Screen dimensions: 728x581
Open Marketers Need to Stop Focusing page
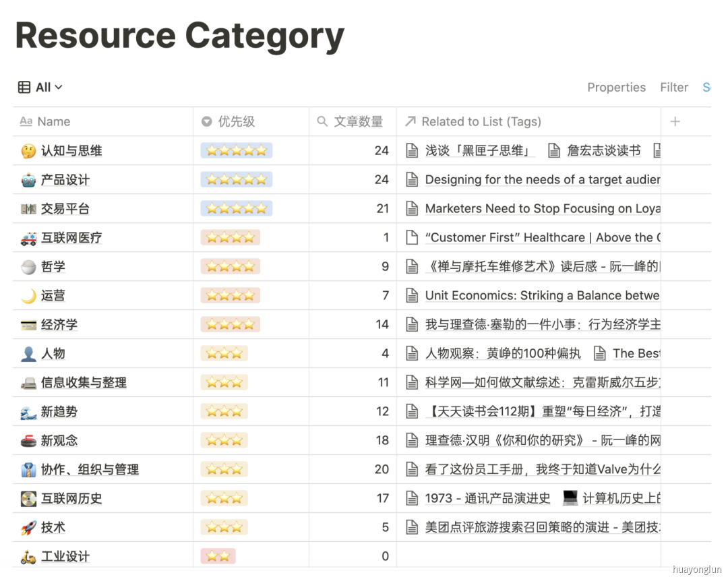542,208
